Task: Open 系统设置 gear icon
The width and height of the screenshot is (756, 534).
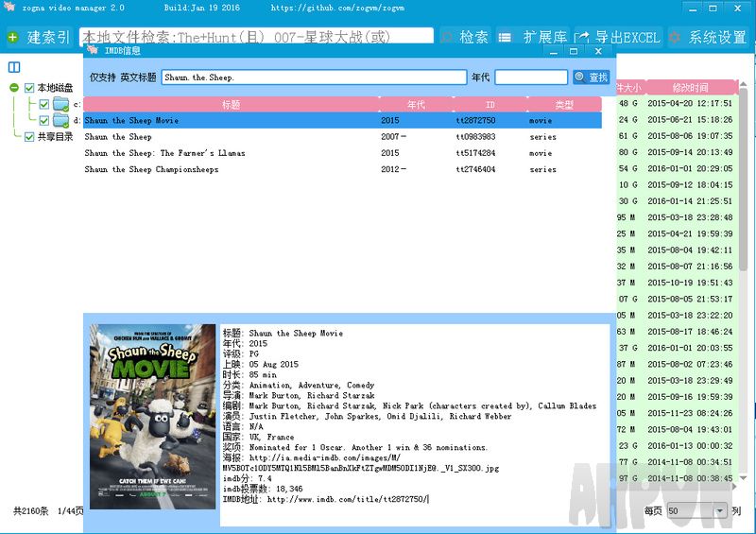Action: tap(675, 38)
